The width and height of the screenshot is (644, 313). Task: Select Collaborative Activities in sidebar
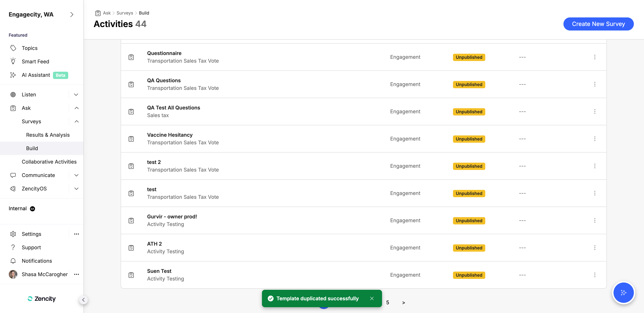49,162
